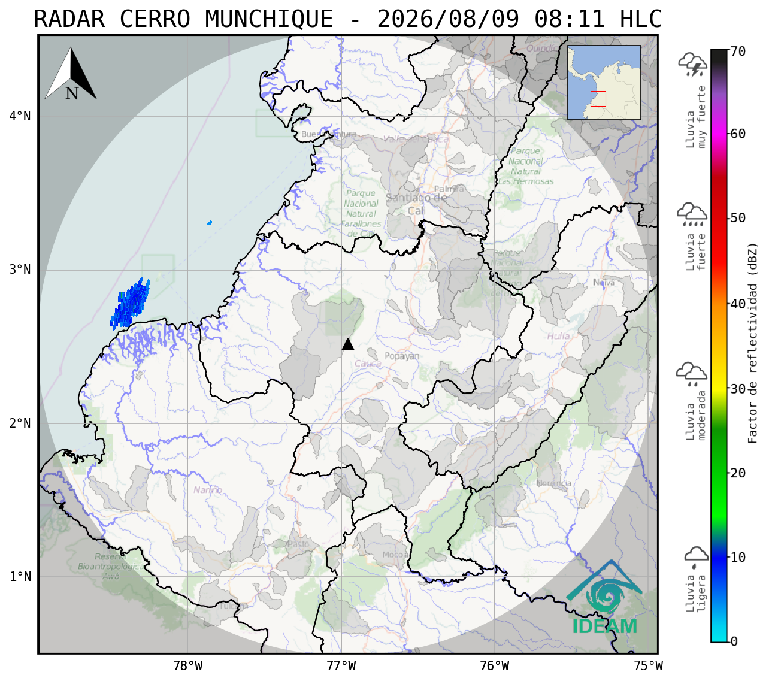Viewport: 784px width, 681px height.
Task: Click the "1°N" latitude label
Action: coord(20,577)
